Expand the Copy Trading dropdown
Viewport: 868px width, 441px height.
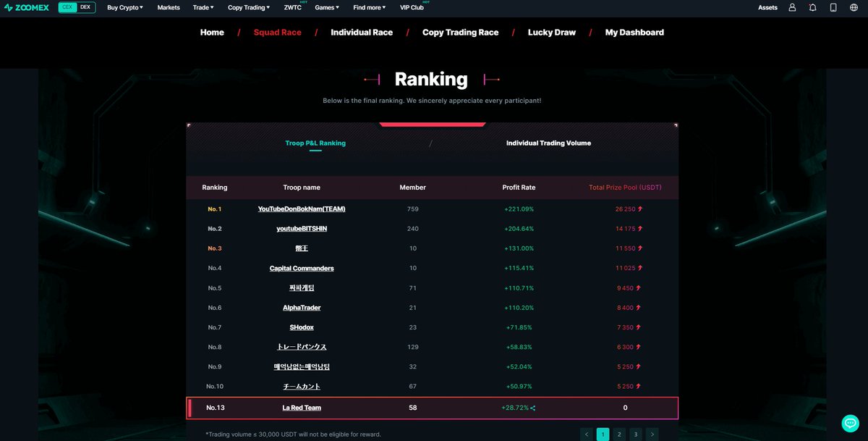pyautogui.click(x=249, y=7)
